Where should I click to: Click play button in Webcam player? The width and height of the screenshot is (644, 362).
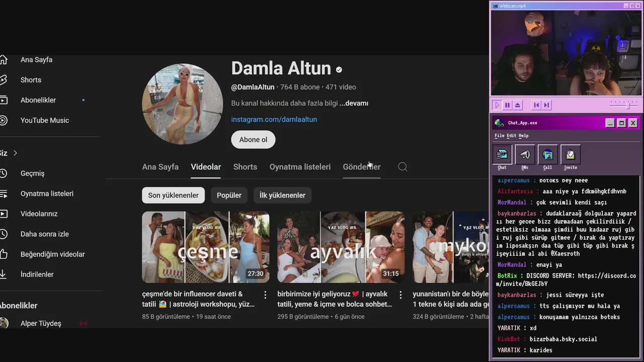click(497, 105)
